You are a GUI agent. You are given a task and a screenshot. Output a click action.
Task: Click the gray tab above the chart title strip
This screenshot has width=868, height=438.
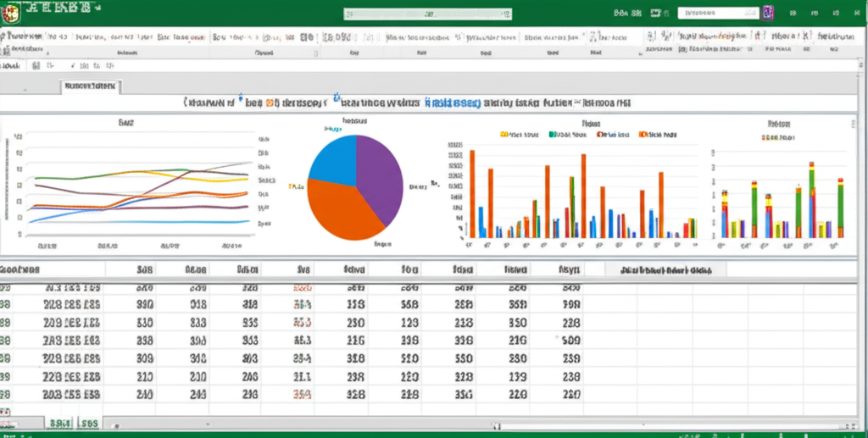point(90,86)
